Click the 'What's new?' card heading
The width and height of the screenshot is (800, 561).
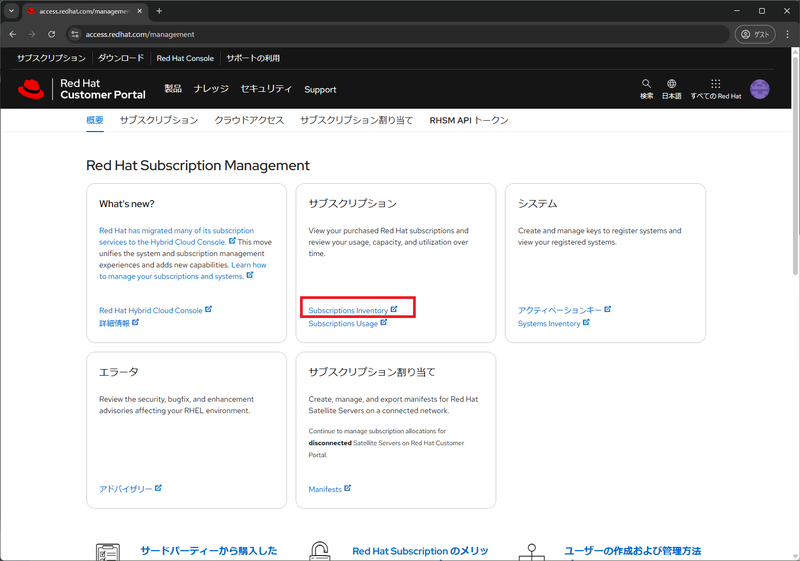[x=127, y=203]
